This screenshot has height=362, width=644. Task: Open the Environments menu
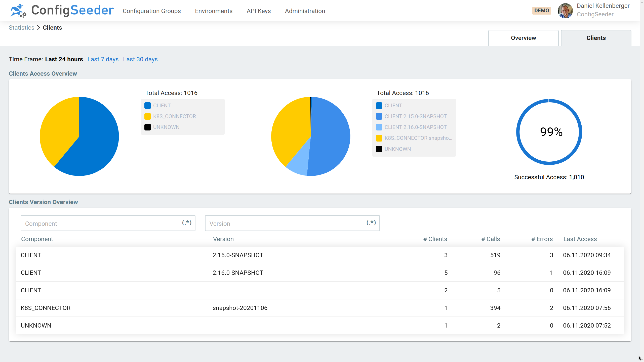point(214,11)
